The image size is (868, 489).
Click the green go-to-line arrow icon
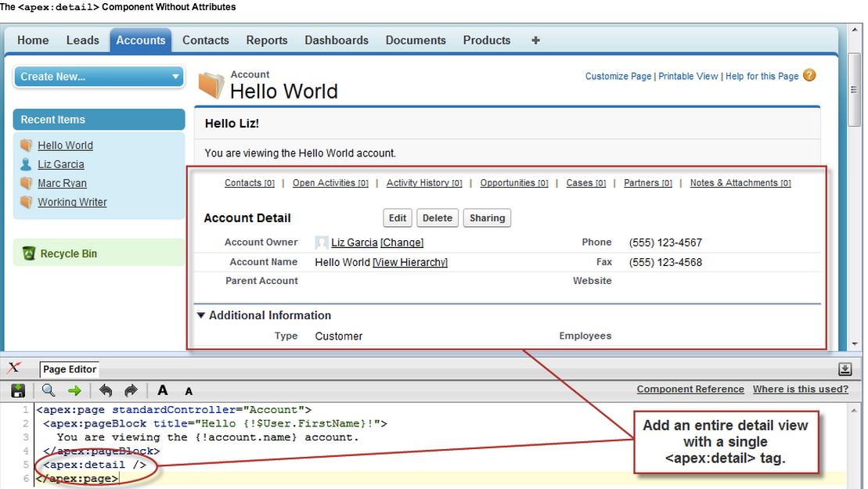[74, 390]
